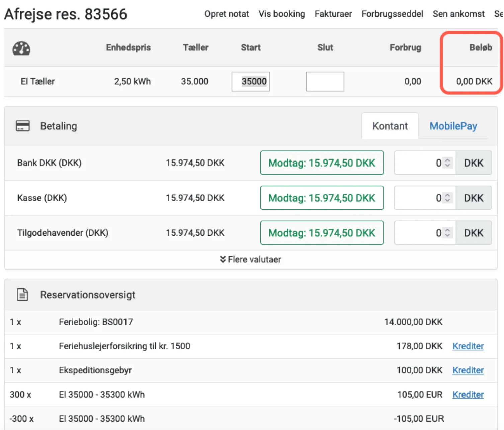Click Krediter link for Ekspeditionsgebyr
This screenshot has width=504, height=430.
pos(468,370)
